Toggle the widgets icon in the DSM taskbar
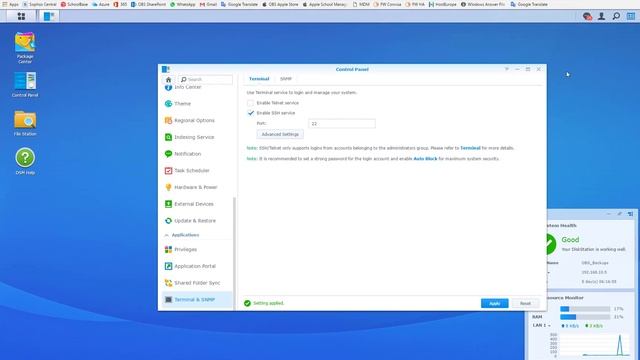 pos(631,16)
